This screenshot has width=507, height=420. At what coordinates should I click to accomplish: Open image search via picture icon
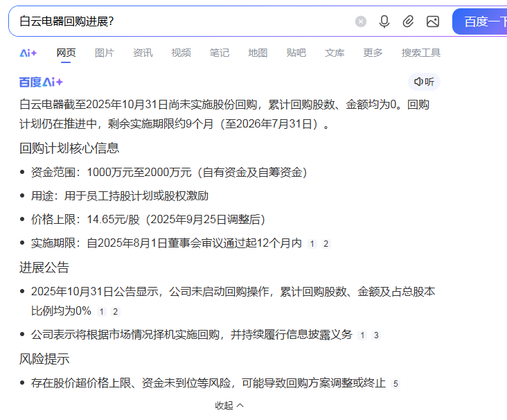tap(433, 21)
